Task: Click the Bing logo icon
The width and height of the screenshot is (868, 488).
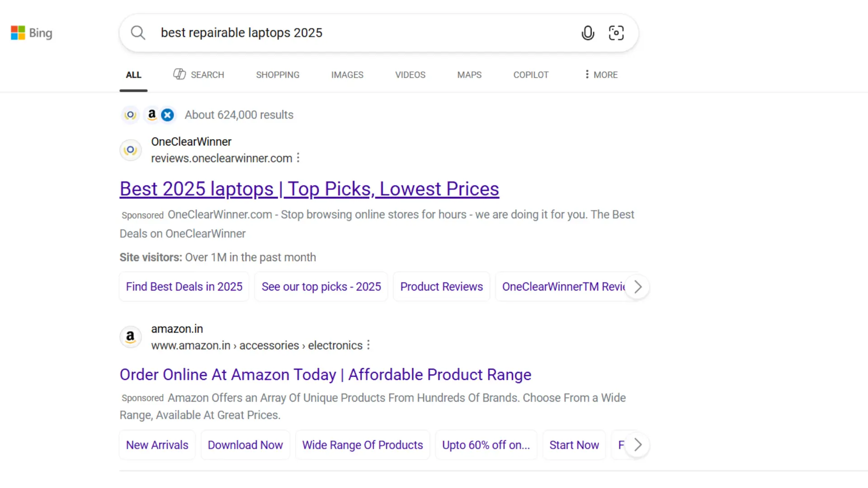Action: (x=18, y=33)
